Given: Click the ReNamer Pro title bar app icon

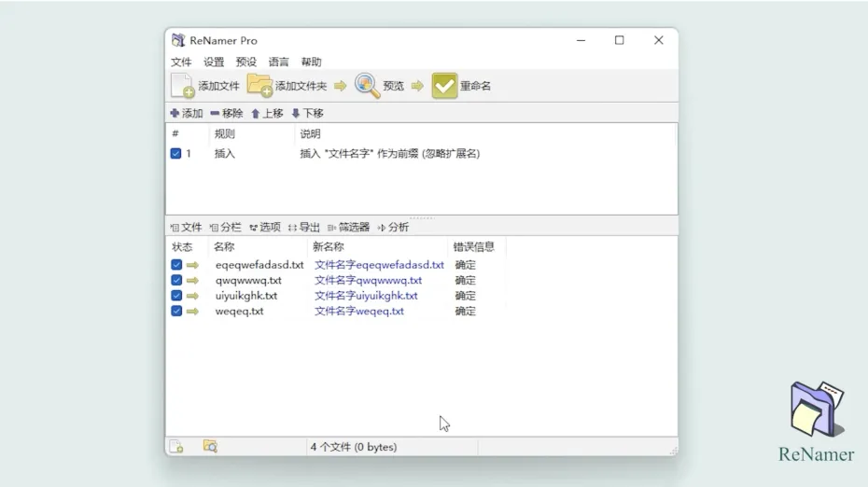Looking at the screenshot, I should 178,40.
